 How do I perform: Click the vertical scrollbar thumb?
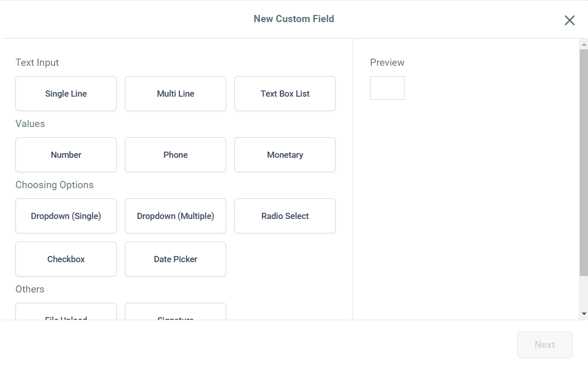point(583,162)
